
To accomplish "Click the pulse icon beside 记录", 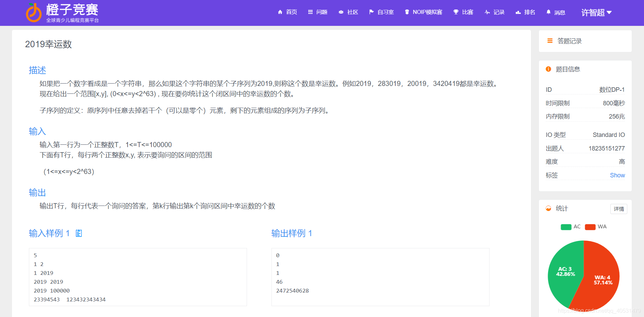I will pyautogui.click(x=487, y=12).
